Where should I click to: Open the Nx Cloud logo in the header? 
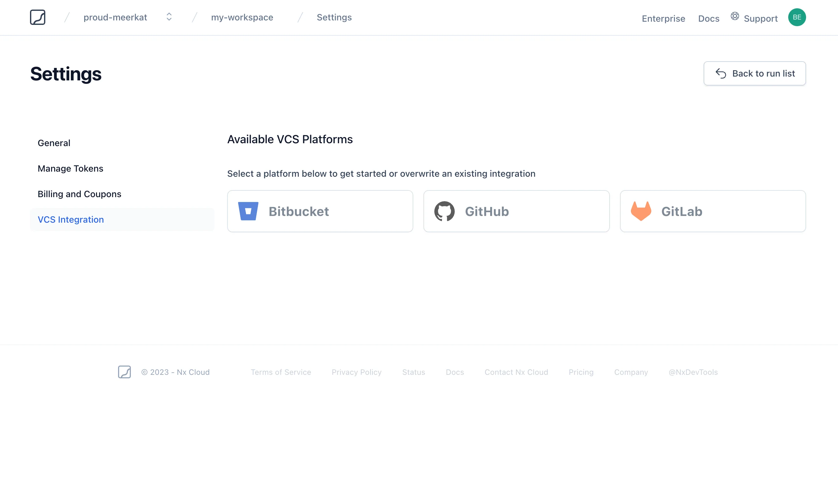[38, 17]
